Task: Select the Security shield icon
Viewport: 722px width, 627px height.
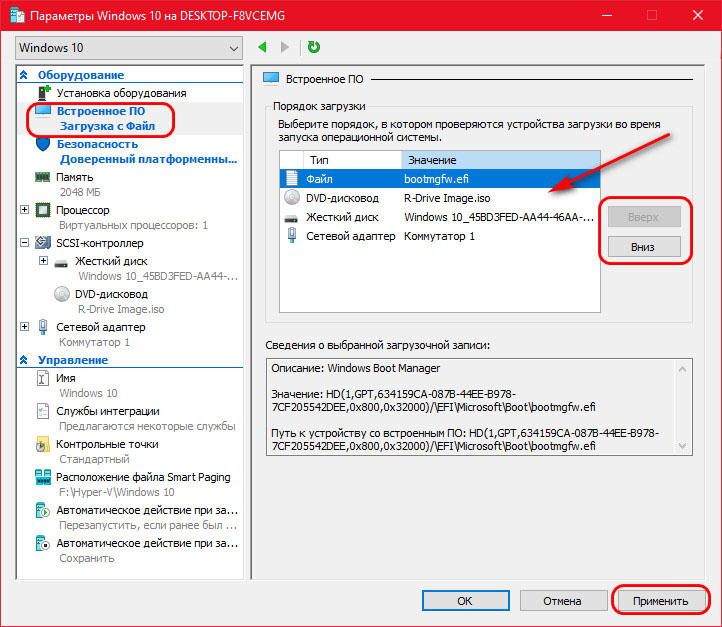Action: point(43,144)
